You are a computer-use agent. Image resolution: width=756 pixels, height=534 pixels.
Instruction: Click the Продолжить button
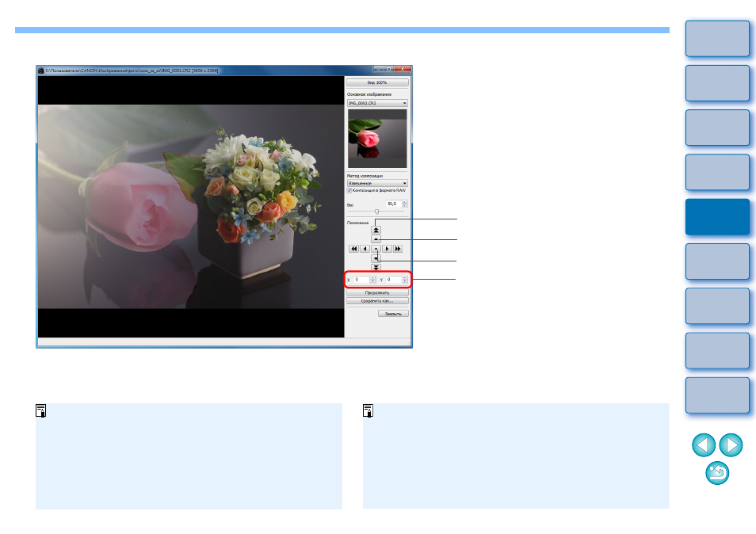click(377, 293)
